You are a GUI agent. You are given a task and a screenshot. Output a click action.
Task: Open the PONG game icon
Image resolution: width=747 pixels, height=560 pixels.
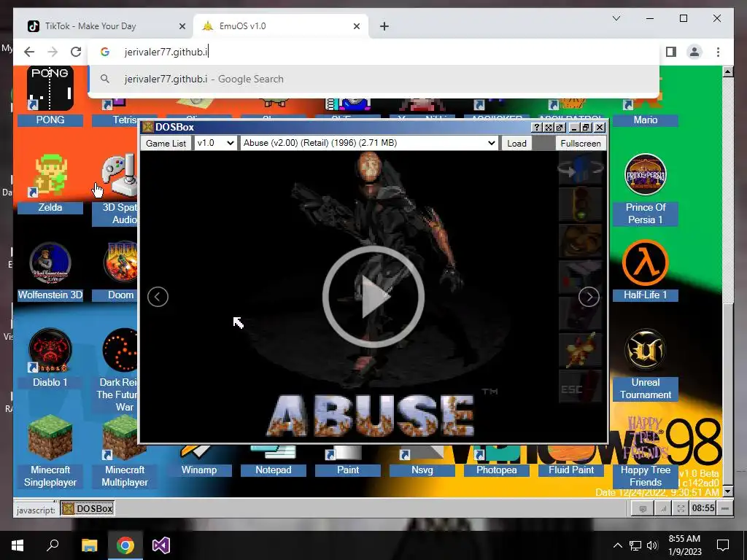tap(50, 88)
